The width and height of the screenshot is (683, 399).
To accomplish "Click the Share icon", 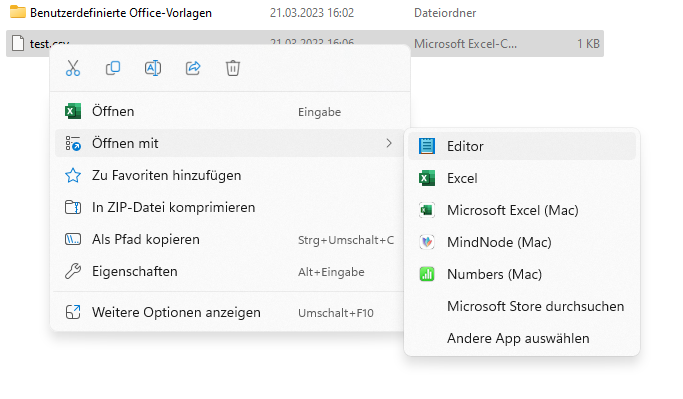I will coord(193,68).
